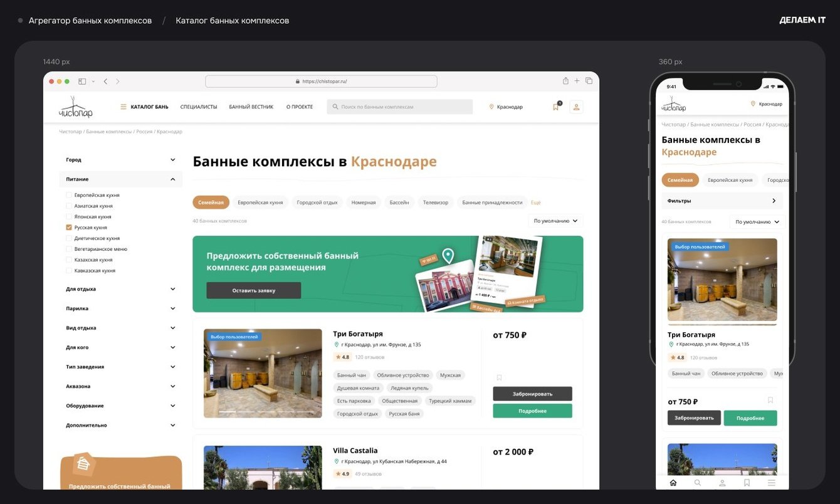Click the 4.8 star rating on desktop Три Богатыря
Screen dimensions: 840x504
point(342,357)
